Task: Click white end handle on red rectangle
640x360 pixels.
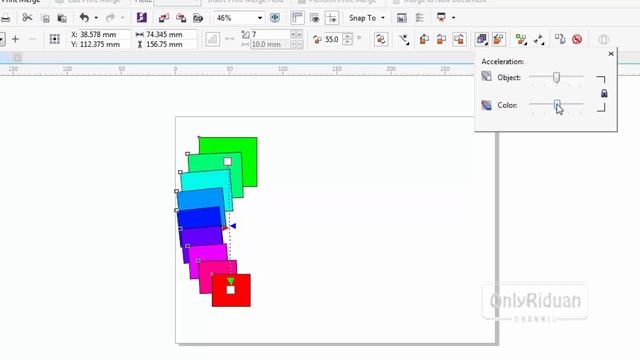Action: [231, 290]
